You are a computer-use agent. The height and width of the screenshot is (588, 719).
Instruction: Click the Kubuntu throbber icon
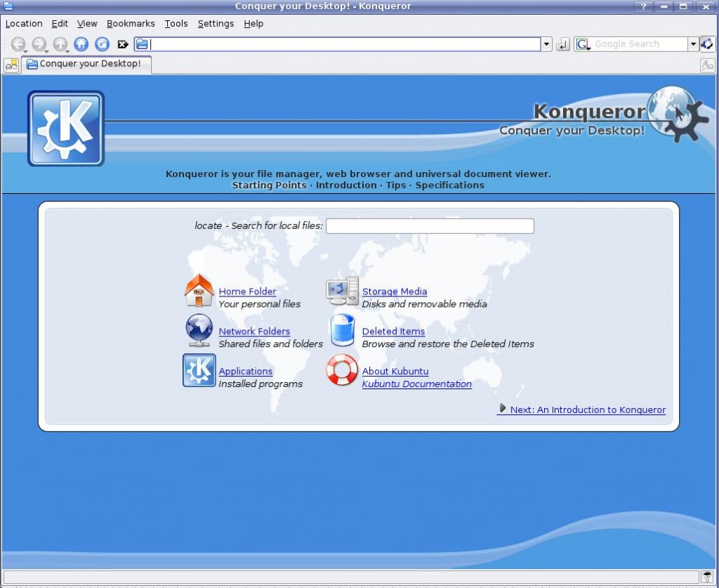pyautogui.click(x=706, y=44)
